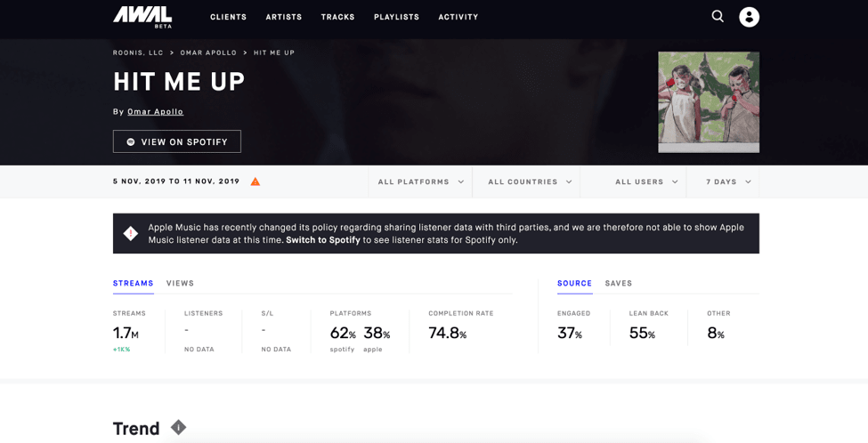Image resolution: width=868 pixels, height=443 pixels.
Task: Click the OMAR APOLLO breadcrumb
Action: [208, 52]
